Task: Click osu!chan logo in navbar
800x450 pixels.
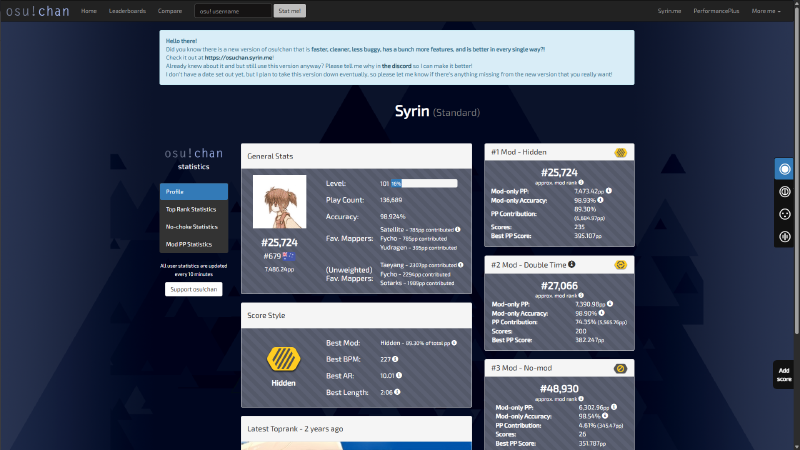Action: tap(38, 11)
